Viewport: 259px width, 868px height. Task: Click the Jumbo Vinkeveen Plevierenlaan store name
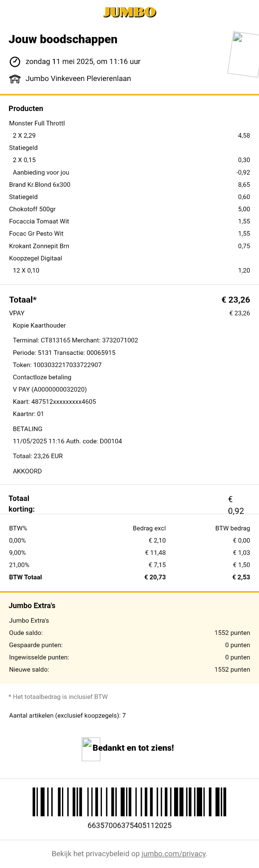78,78
